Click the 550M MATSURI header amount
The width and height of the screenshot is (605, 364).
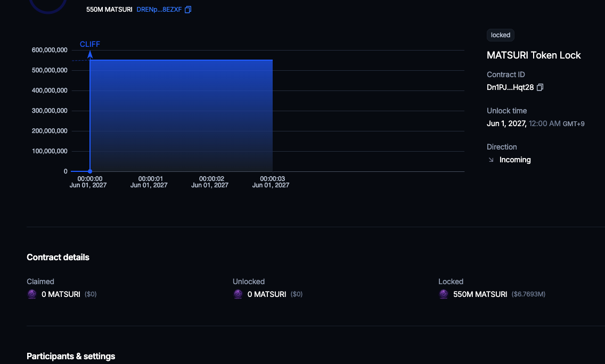tap(109, 10)
